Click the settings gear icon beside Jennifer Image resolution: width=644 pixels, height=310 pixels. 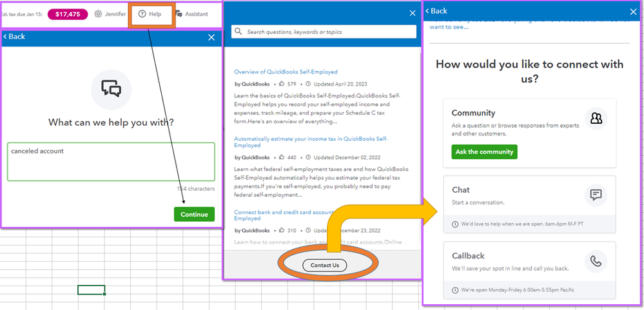98,14
